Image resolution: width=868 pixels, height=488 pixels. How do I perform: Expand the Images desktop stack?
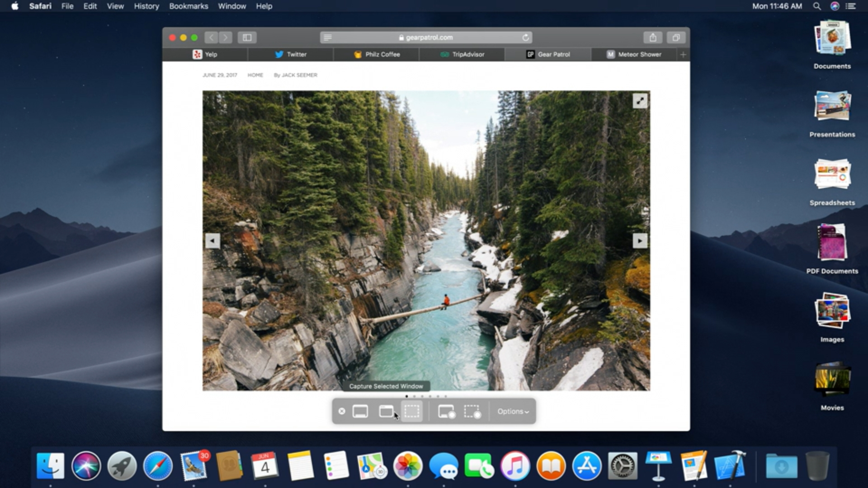click(832, 310)
